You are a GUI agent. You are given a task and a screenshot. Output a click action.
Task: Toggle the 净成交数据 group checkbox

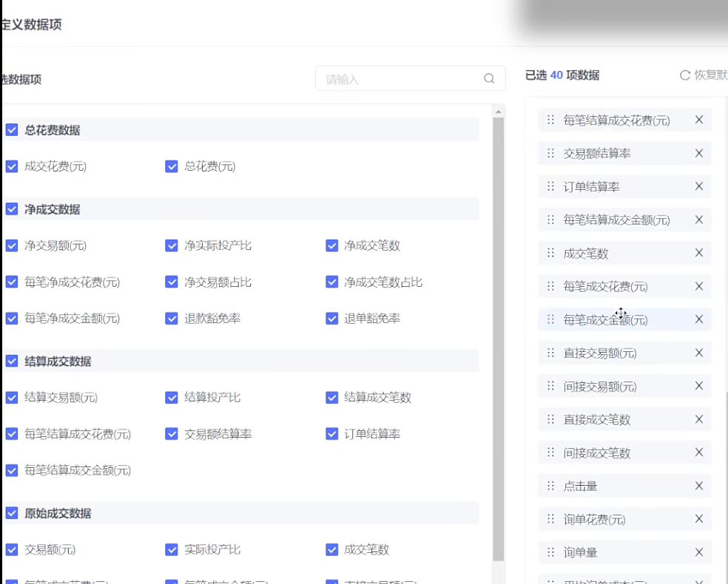(12, 208)
